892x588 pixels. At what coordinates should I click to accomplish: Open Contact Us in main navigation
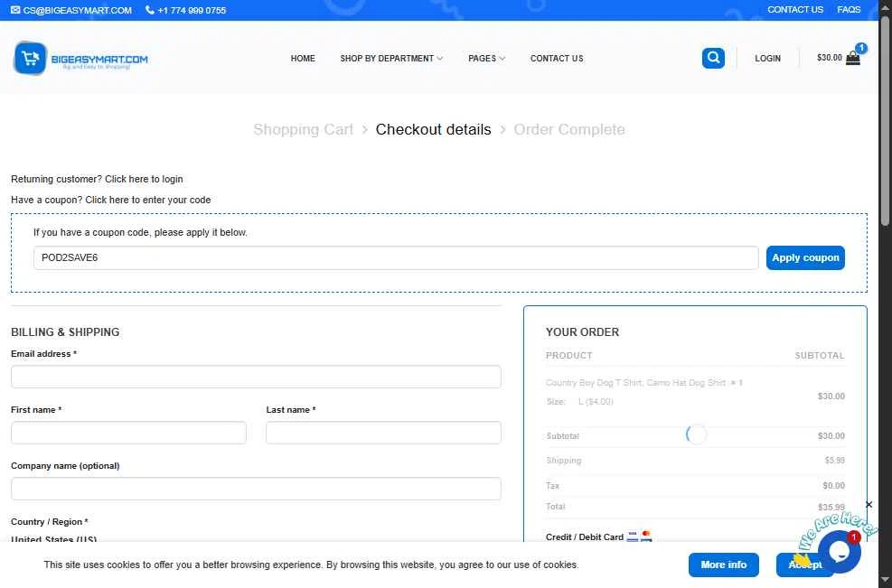(557, 59)
